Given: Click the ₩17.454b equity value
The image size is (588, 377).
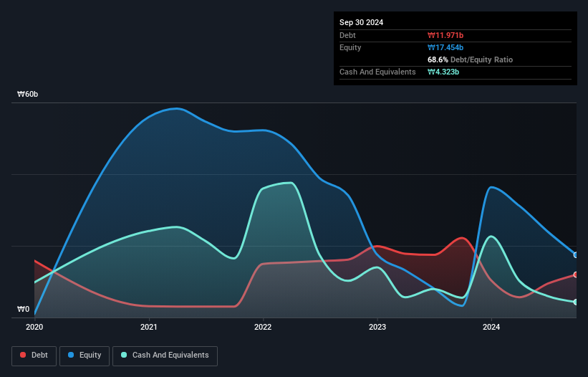Looking at the screenshot, I should click(445, 47).
